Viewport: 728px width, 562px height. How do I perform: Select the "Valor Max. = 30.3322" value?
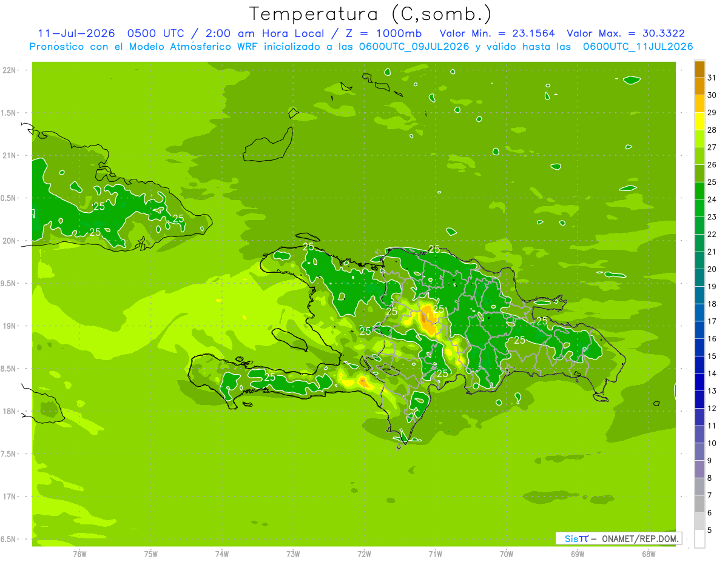[626, 33]
